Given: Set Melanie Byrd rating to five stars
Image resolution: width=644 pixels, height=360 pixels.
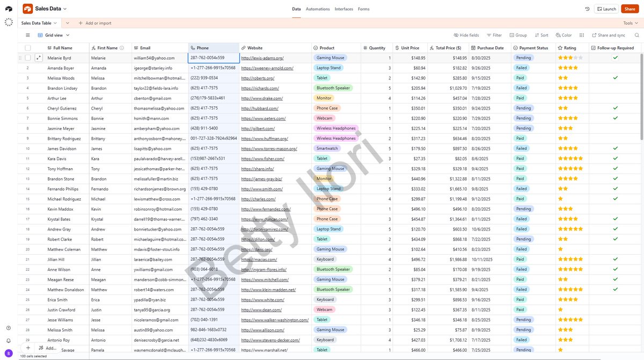Looking at the screenshot, I should pos(581,57).
